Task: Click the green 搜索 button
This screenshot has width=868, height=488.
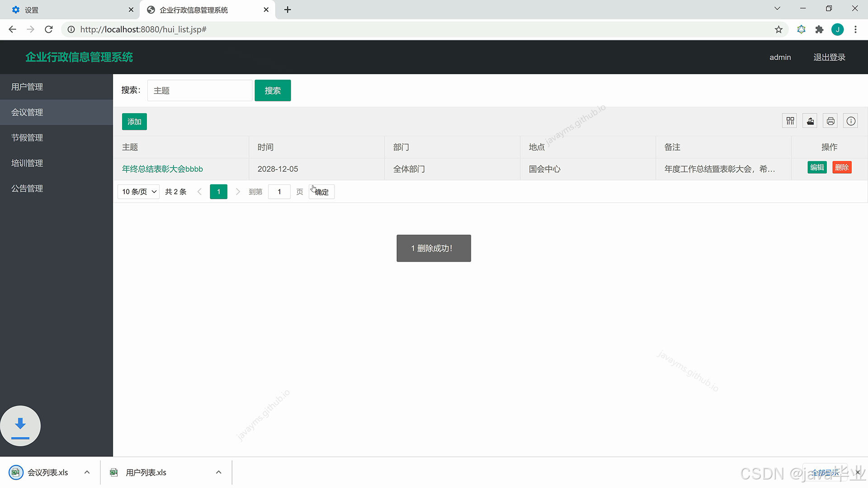Action: (x=273, y=90)
